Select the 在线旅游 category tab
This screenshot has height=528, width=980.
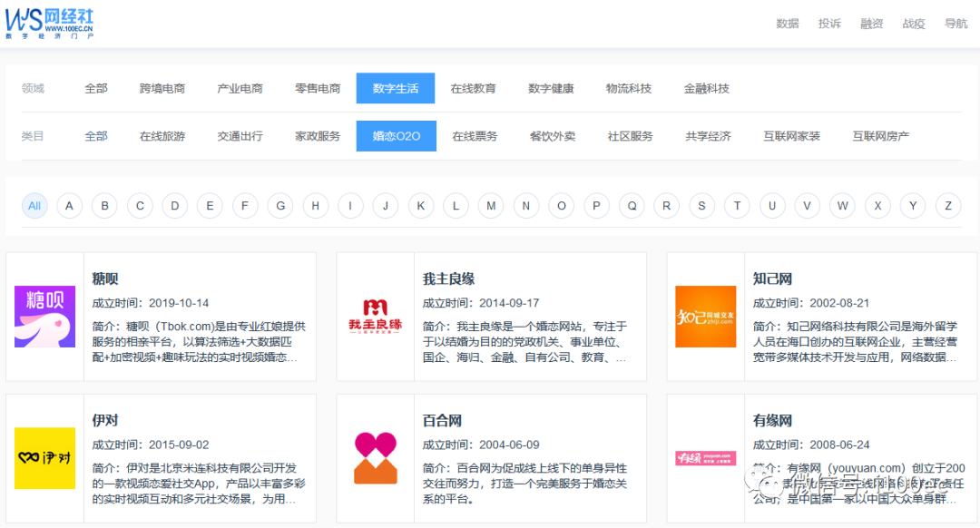[x=162, y=136]
